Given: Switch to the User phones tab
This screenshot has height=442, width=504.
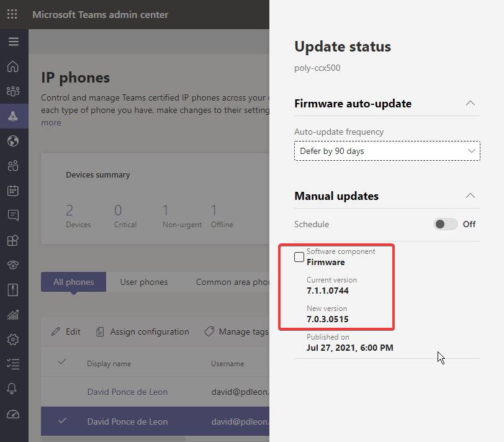Looking at the screenshot, I should pos(144,281).
